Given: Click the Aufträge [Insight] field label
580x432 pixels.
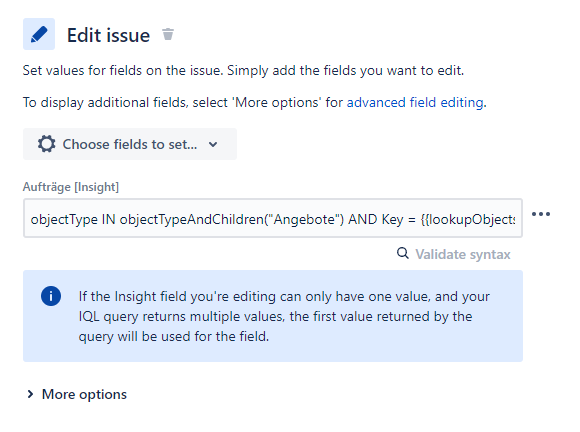Looking at the screenshot, I should pyautogui.click(x=71, y=187).
